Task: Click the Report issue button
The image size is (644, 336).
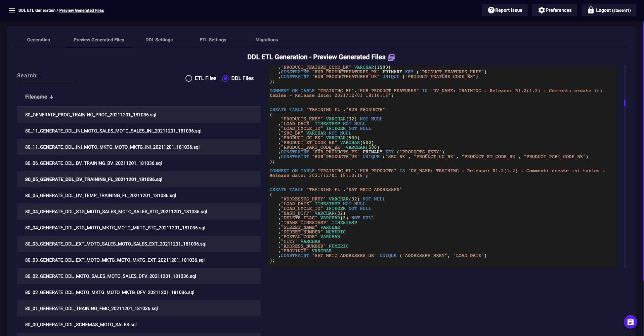Action: pos(505,10)
